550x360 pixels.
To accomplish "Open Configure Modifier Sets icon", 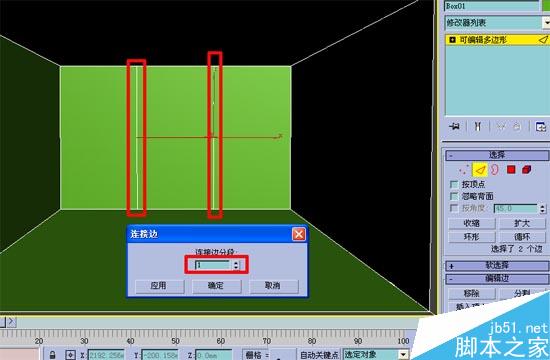I will click(x=541, y=127).
